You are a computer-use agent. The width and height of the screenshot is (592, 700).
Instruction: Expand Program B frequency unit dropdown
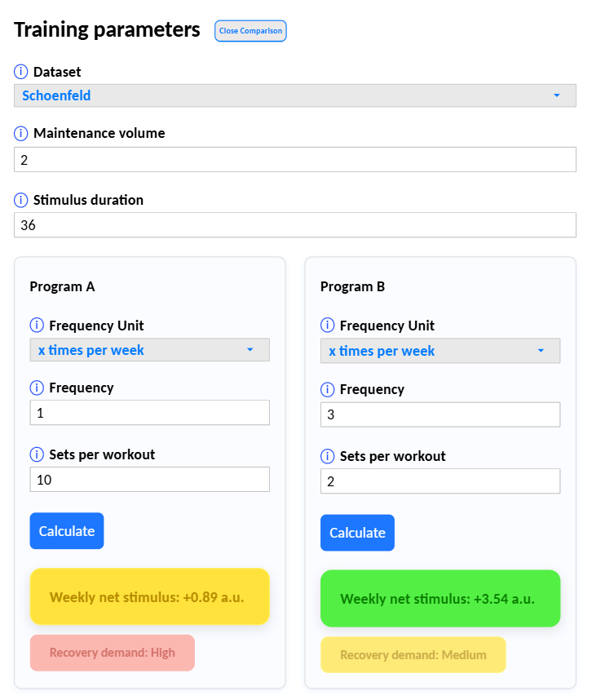pyautogui.click(x=440, y=351)
